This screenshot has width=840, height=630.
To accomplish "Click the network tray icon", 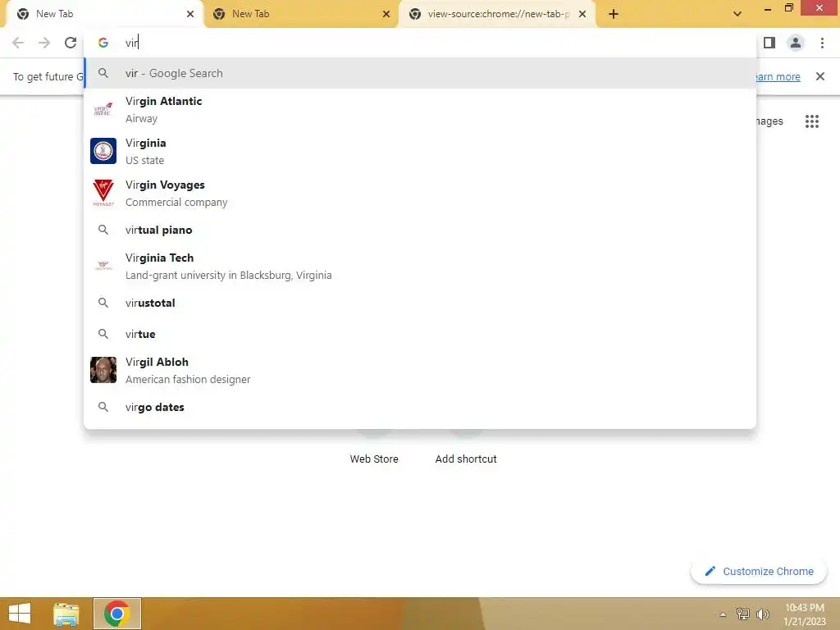I will (x=742, y=614).
